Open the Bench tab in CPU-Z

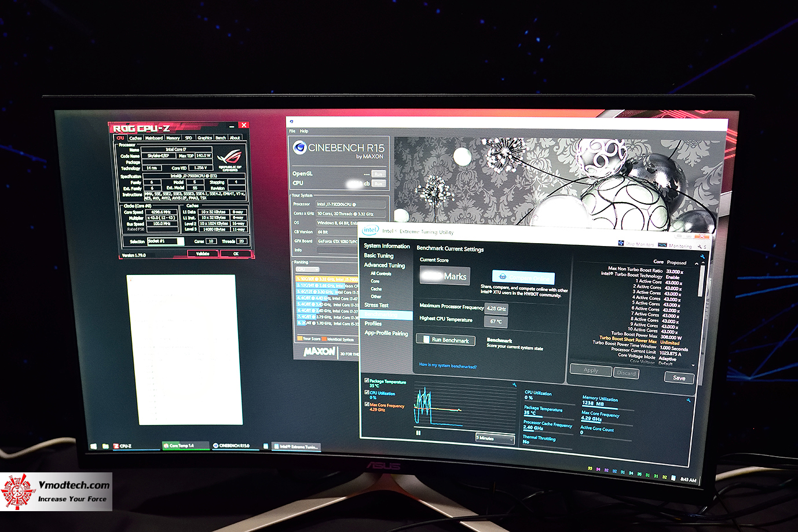(221, 138)
